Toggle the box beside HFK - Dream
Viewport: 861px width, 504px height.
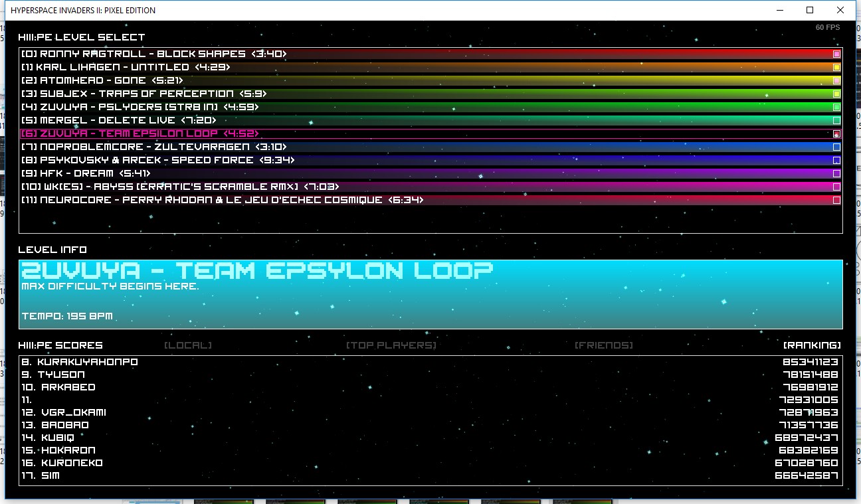pos(836,173)
